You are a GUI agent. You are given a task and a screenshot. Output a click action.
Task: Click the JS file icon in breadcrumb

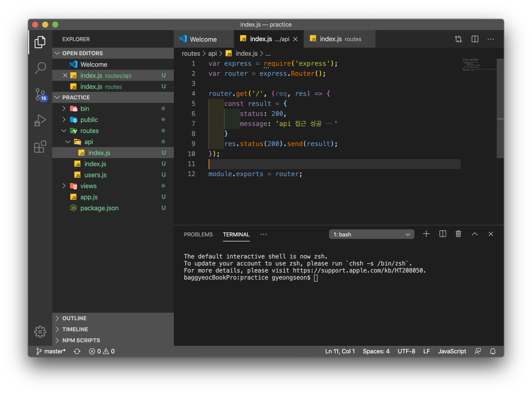click(x=229, y=54)
